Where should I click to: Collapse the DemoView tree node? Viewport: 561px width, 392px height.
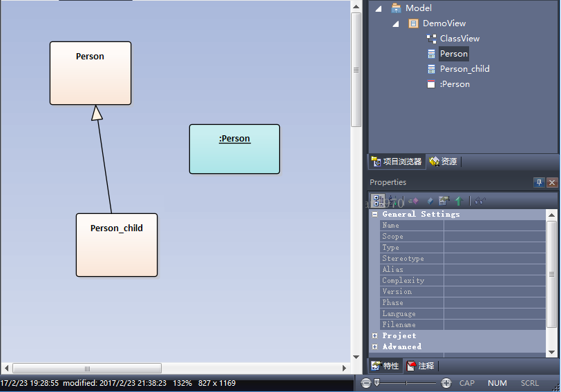pyautogui.click(x=396, y=23)
